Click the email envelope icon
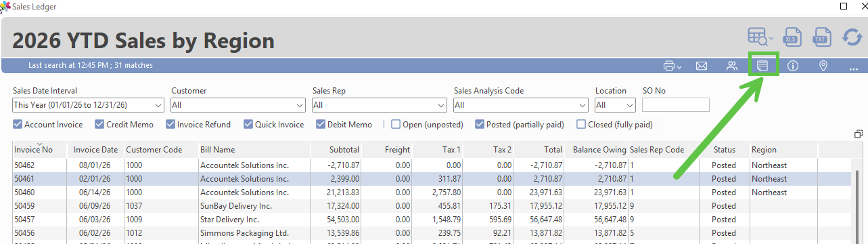 pyautogui.click(x=702, y=66)
